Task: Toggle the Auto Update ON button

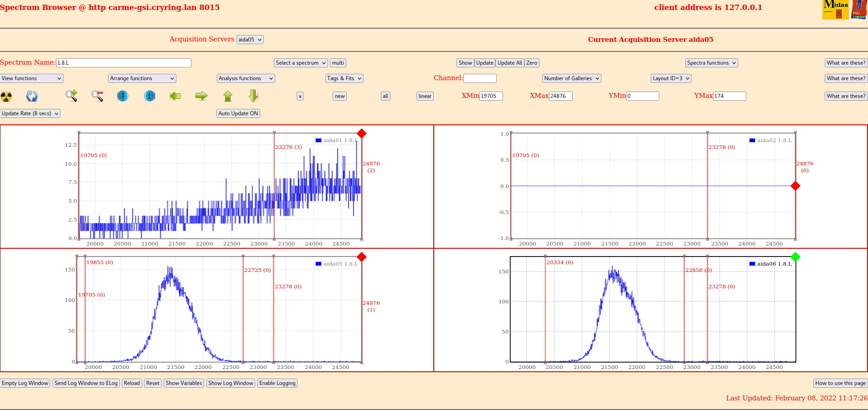Action: click(238, 113)
